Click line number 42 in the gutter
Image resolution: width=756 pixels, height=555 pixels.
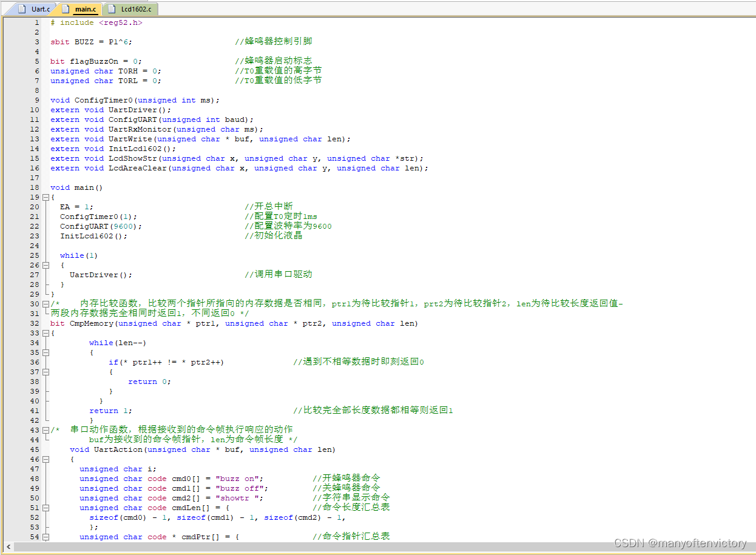pos(35,420)
